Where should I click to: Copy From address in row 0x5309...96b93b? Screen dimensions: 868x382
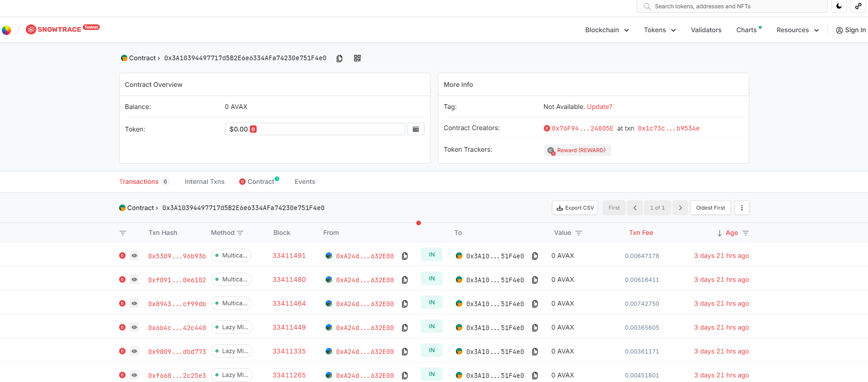click(x=405, y=256)
